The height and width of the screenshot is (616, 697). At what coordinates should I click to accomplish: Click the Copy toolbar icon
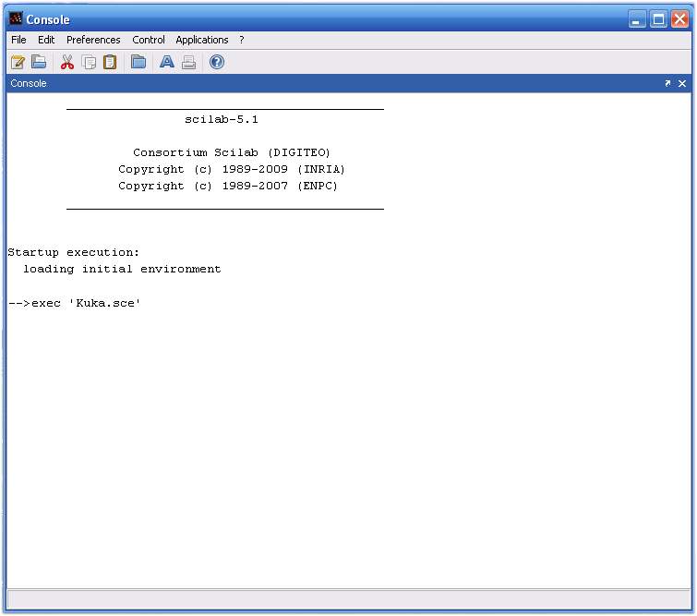pos(89,63)
